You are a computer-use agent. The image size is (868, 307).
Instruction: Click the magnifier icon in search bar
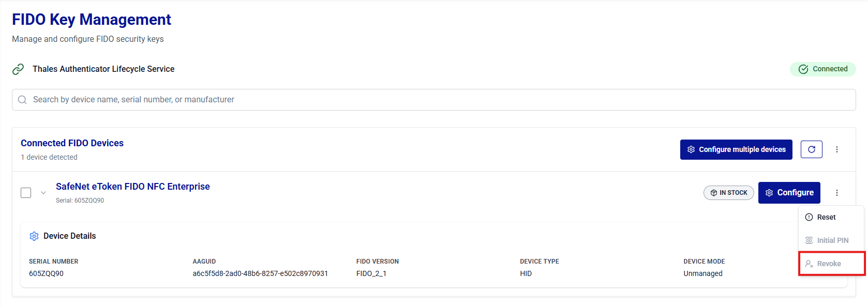22,100
